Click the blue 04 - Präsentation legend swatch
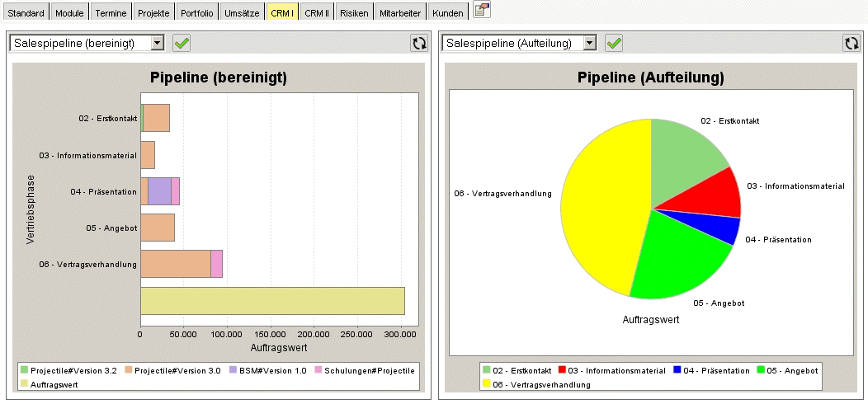868x404 pixels. [677, 371]
